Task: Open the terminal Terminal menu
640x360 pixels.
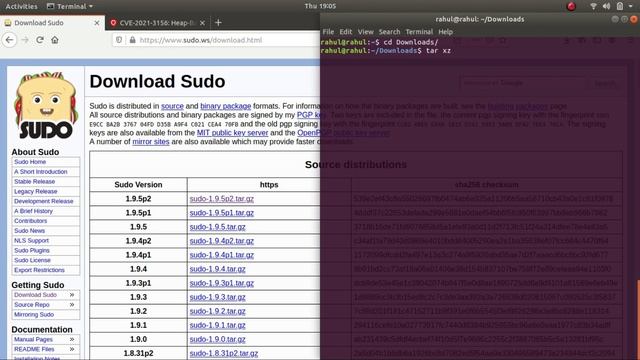Action: [x=419, y=31]
